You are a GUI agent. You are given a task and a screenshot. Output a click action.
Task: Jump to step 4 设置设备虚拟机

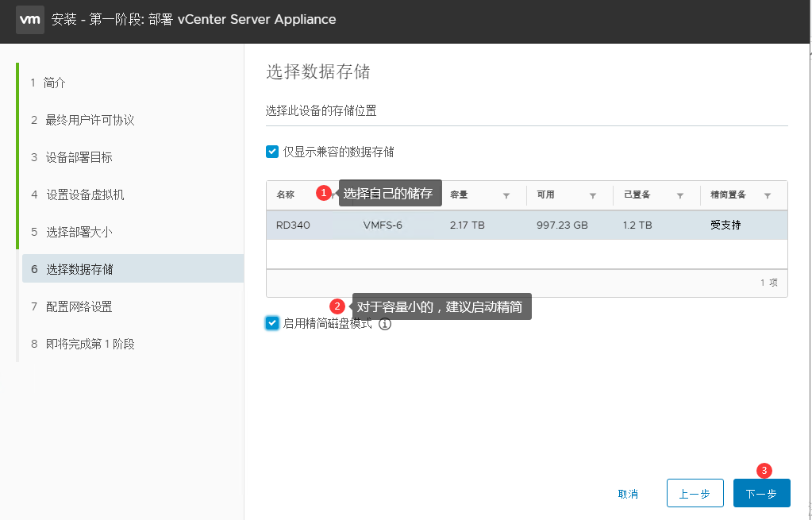click(x=85, y=195)
